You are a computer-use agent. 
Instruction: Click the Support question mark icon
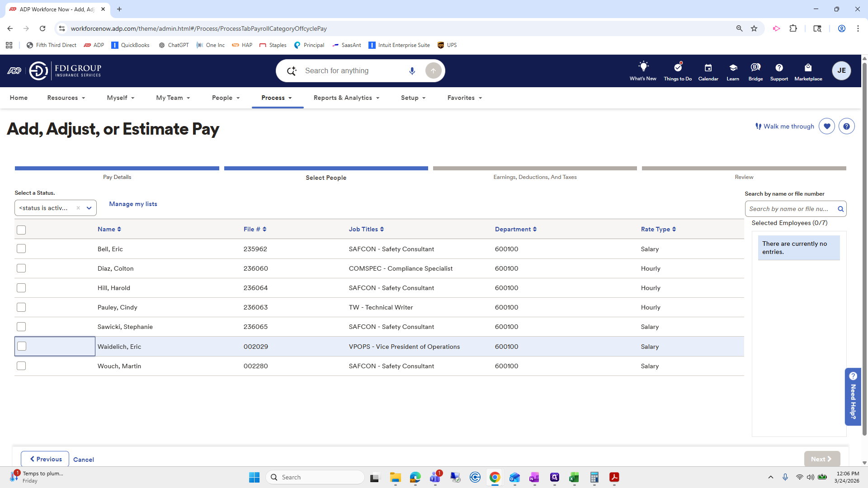(x=778, y=68)
